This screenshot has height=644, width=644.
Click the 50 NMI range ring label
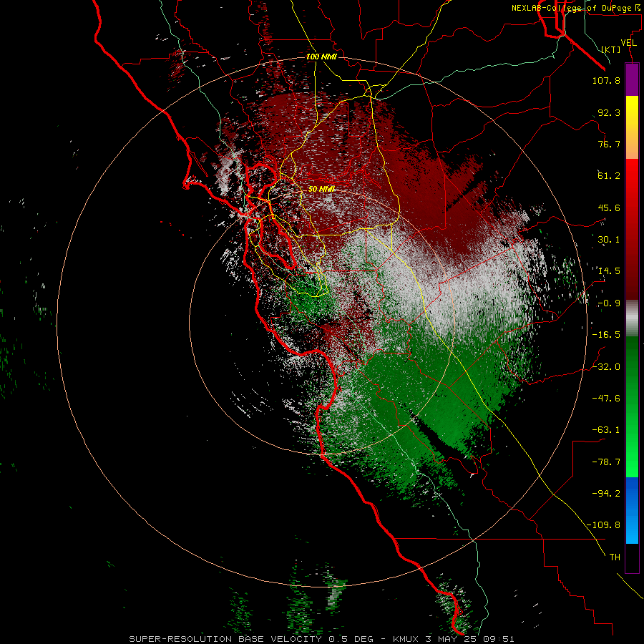tap(321, 189)
